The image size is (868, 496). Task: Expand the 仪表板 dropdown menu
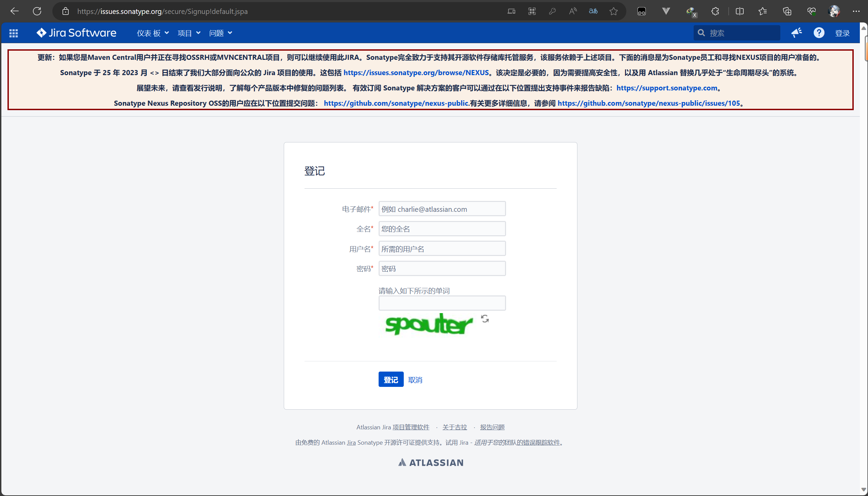pos(153,33)
